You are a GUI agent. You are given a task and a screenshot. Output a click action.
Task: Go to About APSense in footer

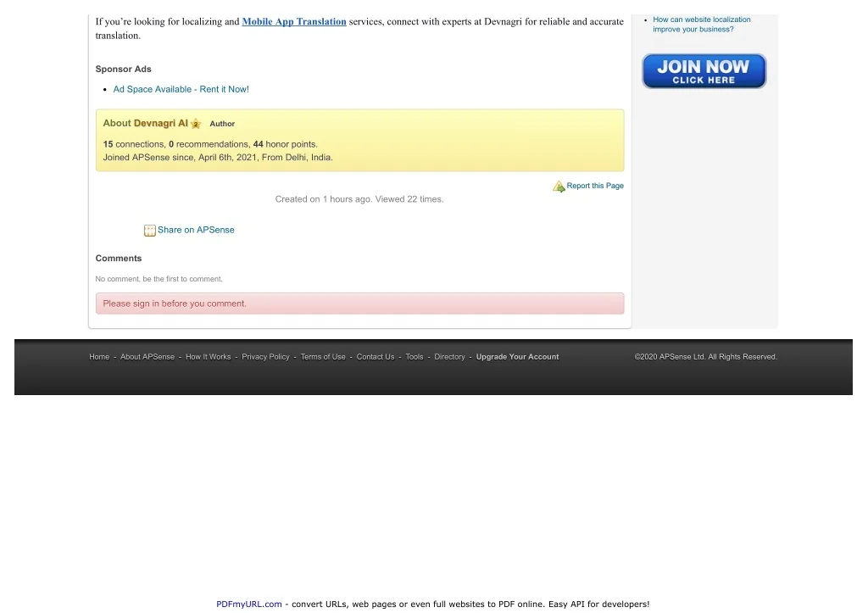click(147, 357)
